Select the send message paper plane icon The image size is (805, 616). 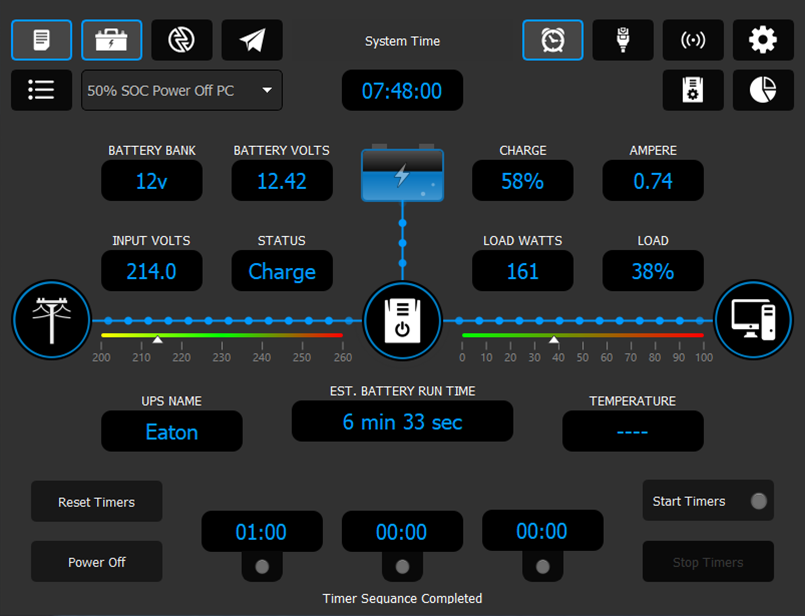click(x=251, y=40)
